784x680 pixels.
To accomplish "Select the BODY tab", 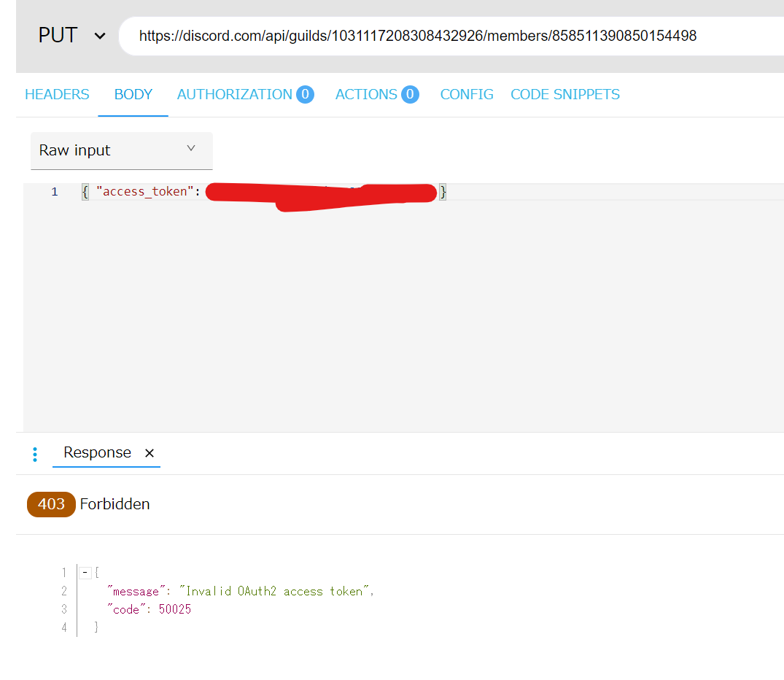I will click(133, 95).
